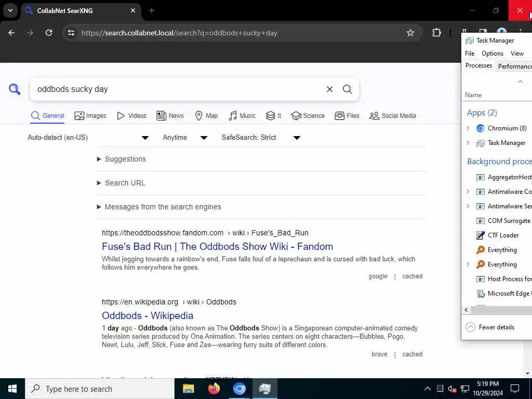This screenshot has height=399, width=532.
Task: Open Task Manager File menu
Action: click(470, 54)
